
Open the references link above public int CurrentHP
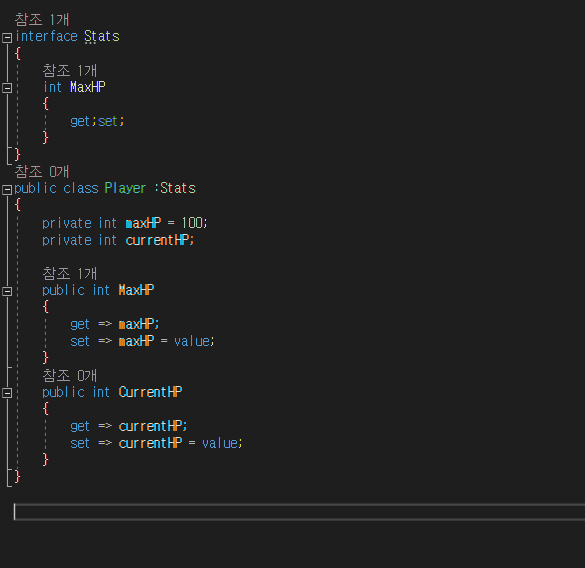(70, 375)
